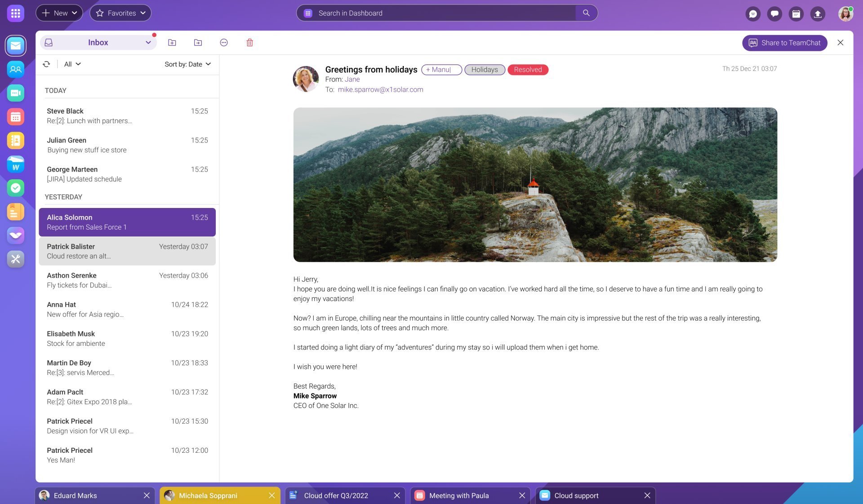The image size is (863, 504).
Task: Click the Share to TeamChat button
Action: (784, 43)
